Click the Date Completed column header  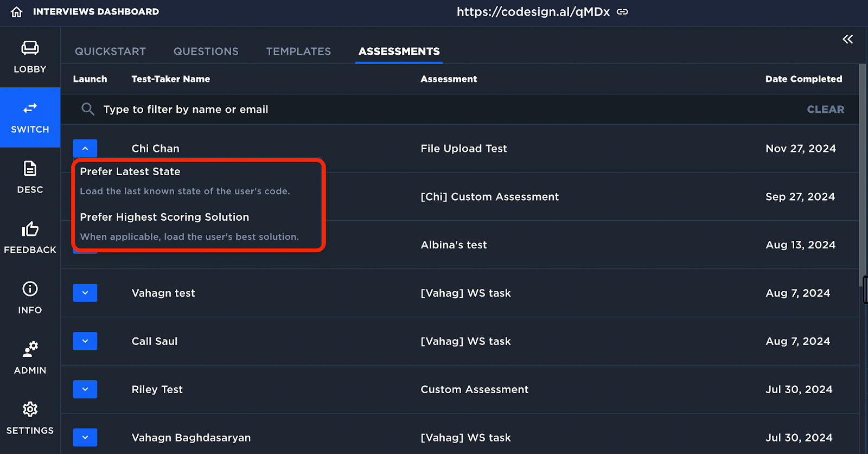coord(803,79)
